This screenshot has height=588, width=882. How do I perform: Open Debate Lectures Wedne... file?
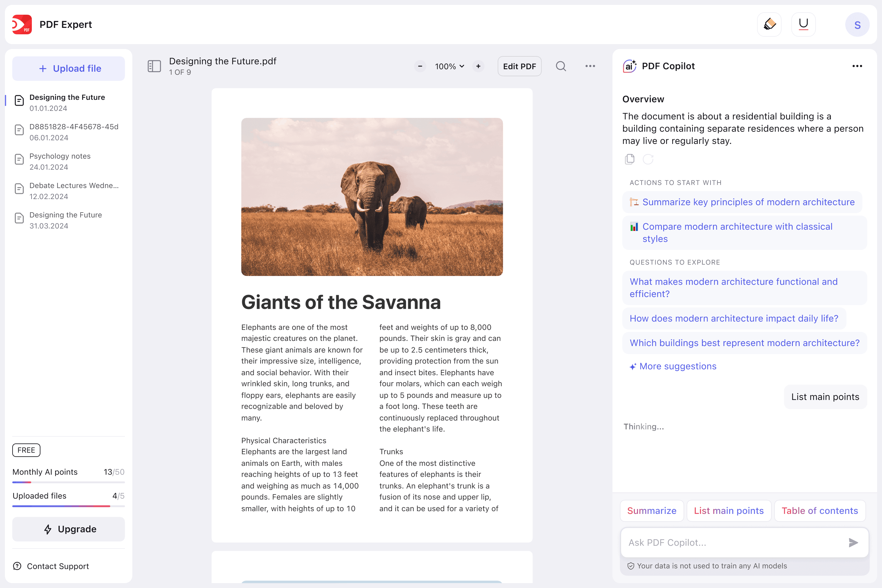tap(69, 191)
